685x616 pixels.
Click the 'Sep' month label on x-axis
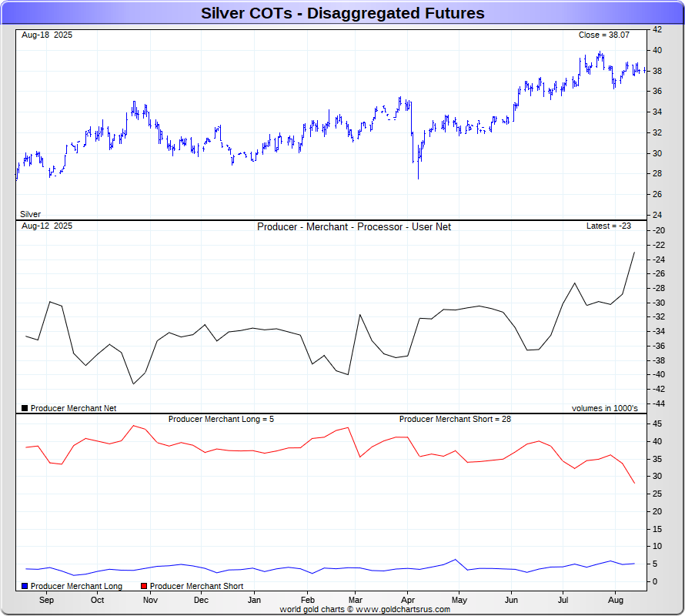point(46,600)
